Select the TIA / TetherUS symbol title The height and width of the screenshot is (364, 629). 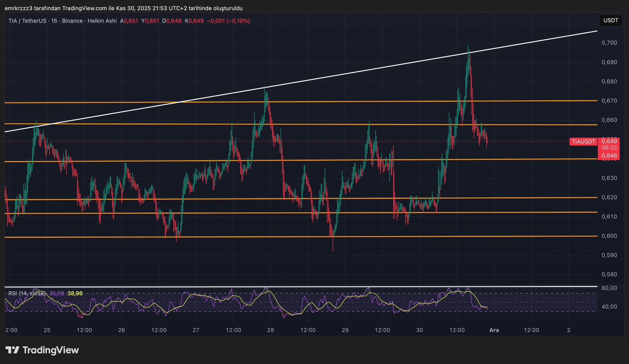[27, 21]
